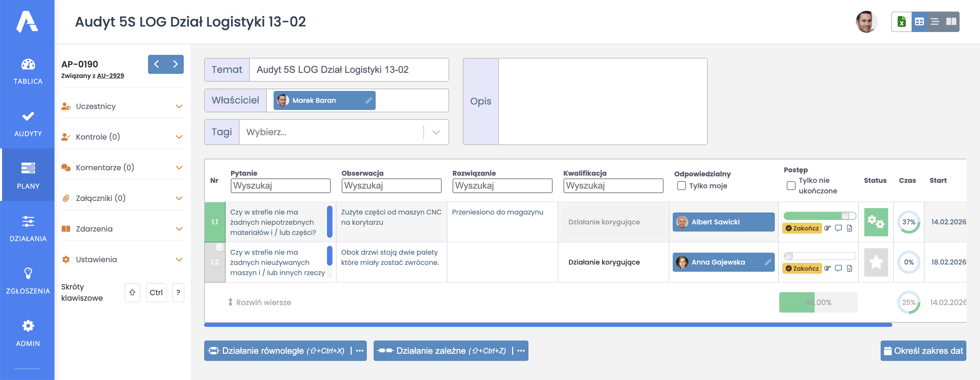
Task: Click star status icon in row 1.2
Action: (876, 262)
